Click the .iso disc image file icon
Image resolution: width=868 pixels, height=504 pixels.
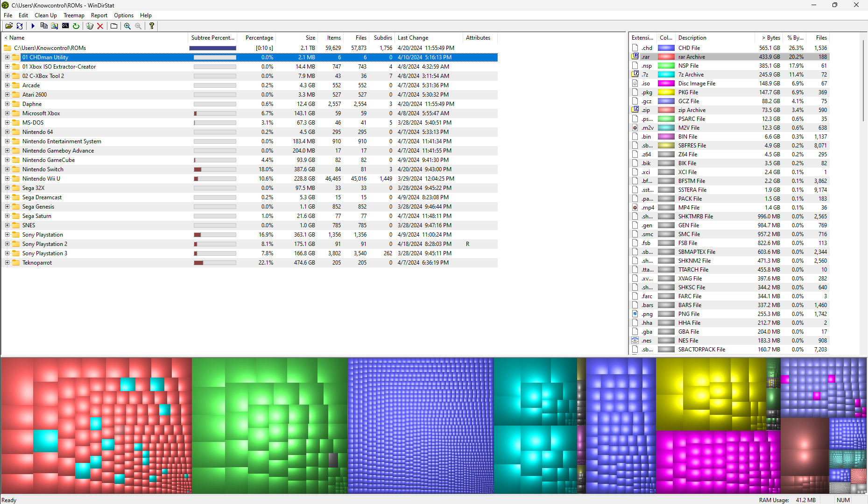click(635, 84)
